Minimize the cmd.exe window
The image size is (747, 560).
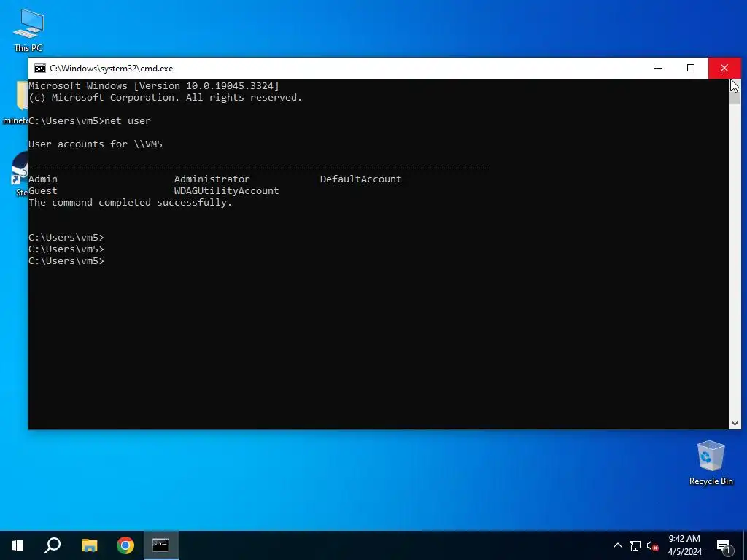tap(658, 68)
